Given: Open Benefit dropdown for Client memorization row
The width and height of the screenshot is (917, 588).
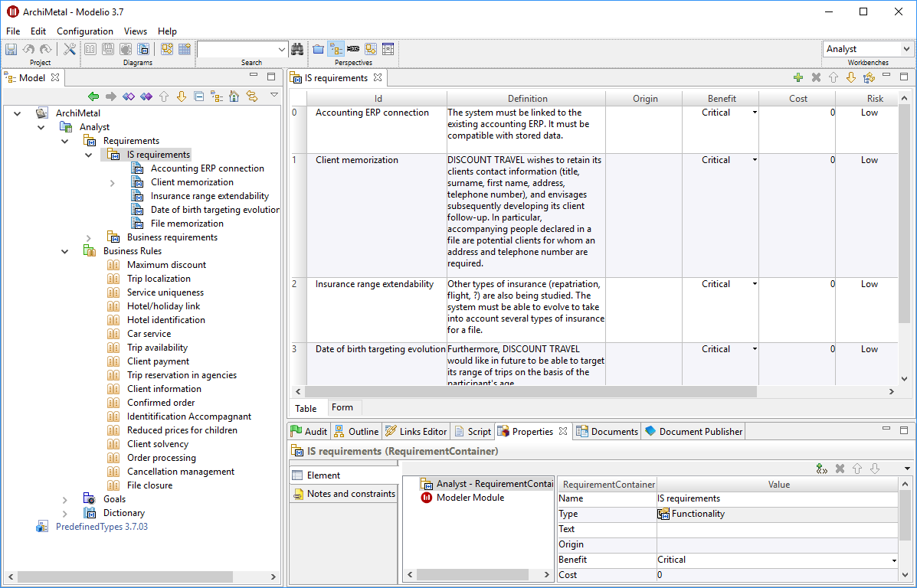Looking at the screenshot, I should coord(755,159).
